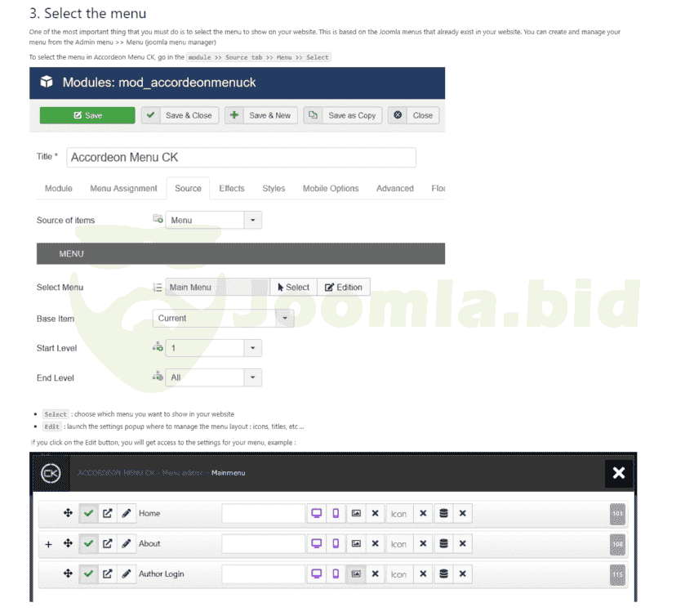Viewport: 694px width, 616px height.
Task: Click the image icon in Author Login row
Action: tap(356, 574)
